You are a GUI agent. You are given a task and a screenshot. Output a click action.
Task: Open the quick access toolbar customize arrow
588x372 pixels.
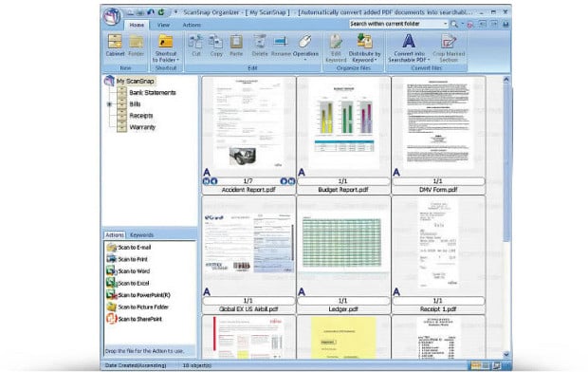pos(175,12)
